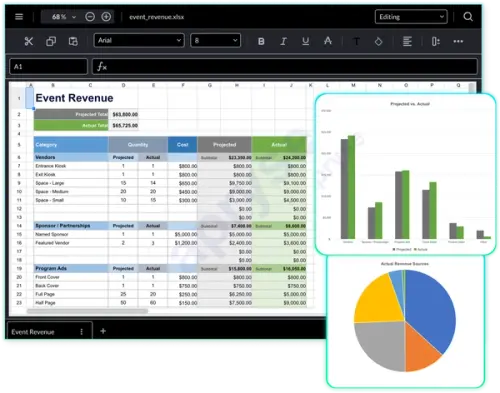
Task: Open the more options ellipsis
Action: [458, 41]
